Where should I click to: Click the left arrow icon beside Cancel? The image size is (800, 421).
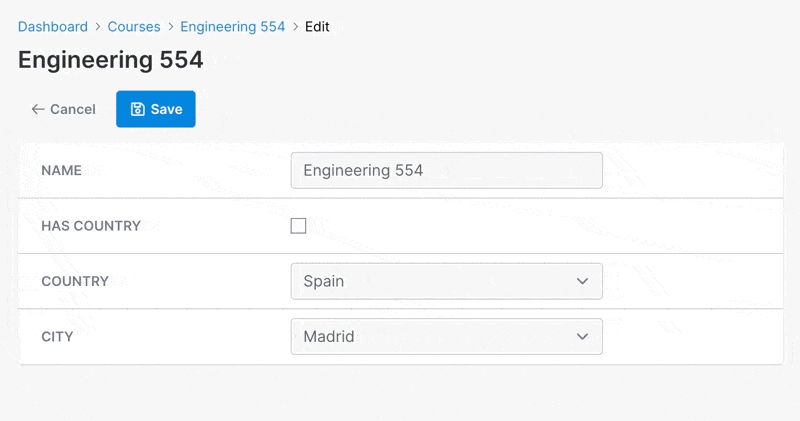pyautogui.click(x=38, y=109)
